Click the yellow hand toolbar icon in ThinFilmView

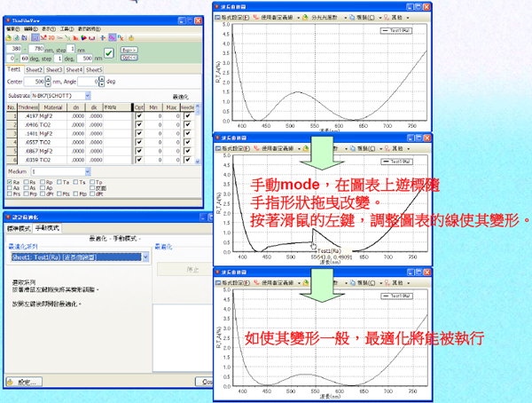point(131,38)
